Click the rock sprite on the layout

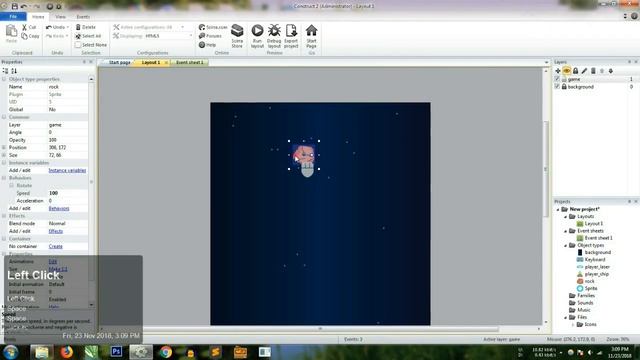(304, 155)
